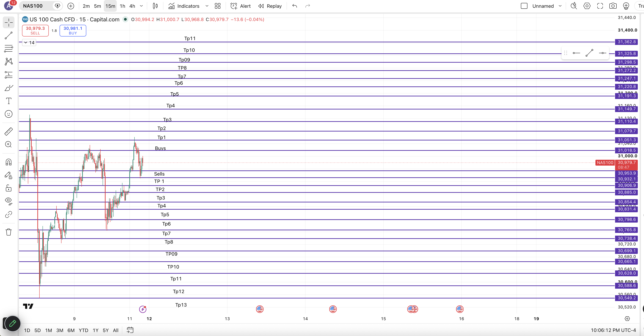This screenshot has height=336, width=644.
Task: Open the emoji icons tool
Action: click(x=8, y=114)
